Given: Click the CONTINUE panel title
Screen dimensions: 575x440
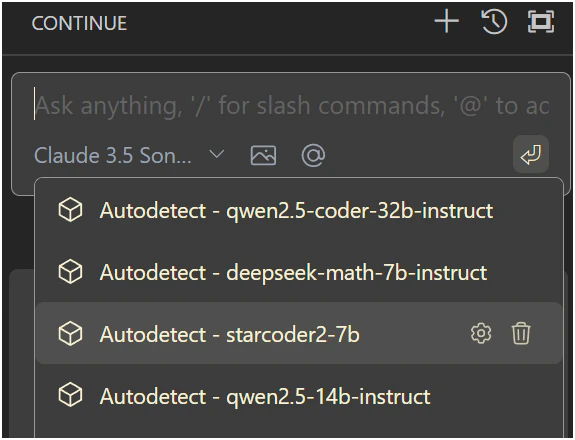Looking at the screenshot, I should (79, 23).
